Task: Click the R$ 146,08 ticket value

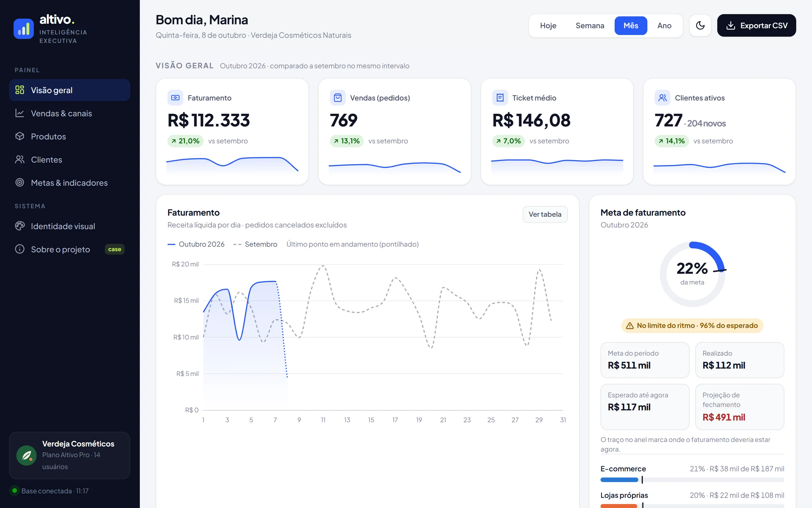Action: [x=531, y=120]
